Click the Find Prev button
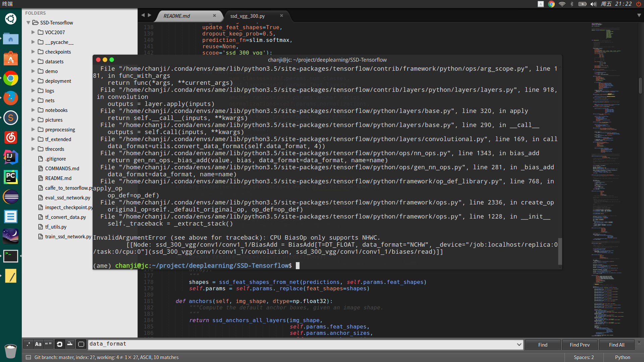Viewport: 644px width, 362px height. click(579, 345)
